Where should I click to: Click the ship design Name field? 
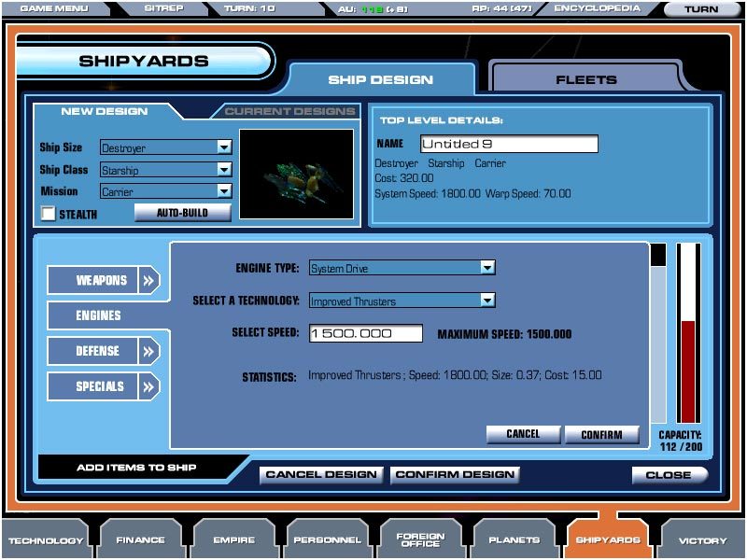click(508, 144)
